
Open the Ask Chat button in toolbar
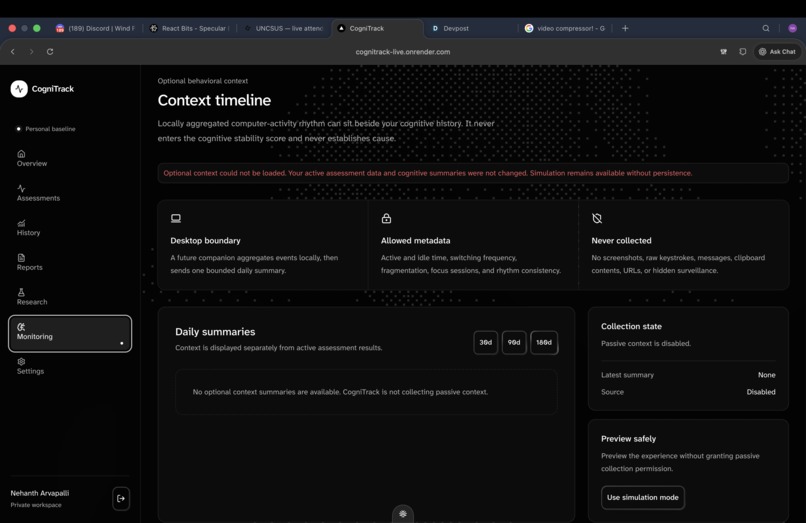pos(777,51)
